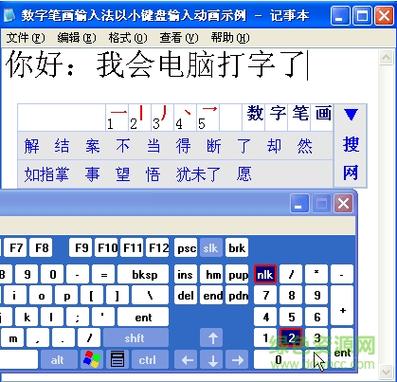Click in the Notepad text area line
The height and width of the screenshot is (382, 397).
point(157,64)
